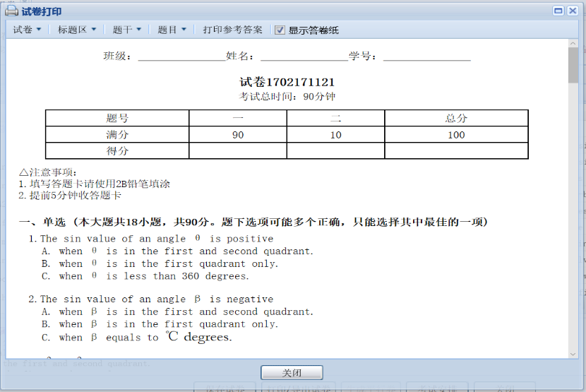Image resolution: width=586 pixels, height=392 pixels.
Task: Click 打印参考答案 in the toolbar
Action: click(232, 30)
